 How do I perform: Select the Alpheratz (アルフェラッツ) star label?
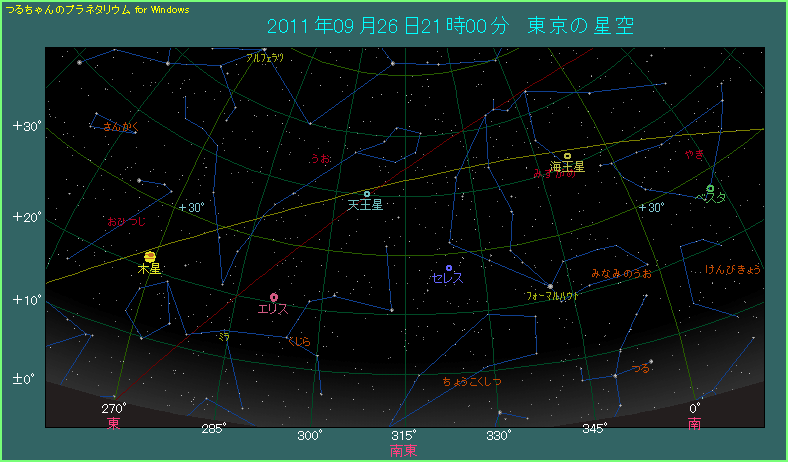(265, 58)
